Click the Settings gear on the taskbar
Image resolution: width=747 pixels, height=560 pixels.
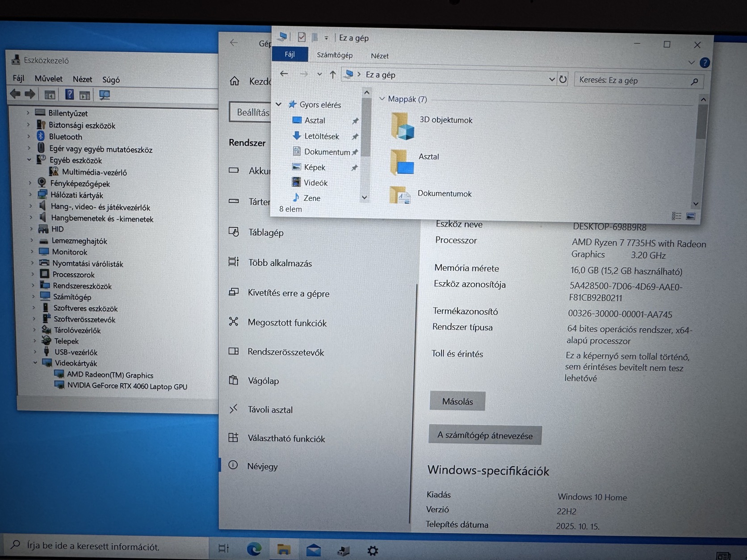373,551
